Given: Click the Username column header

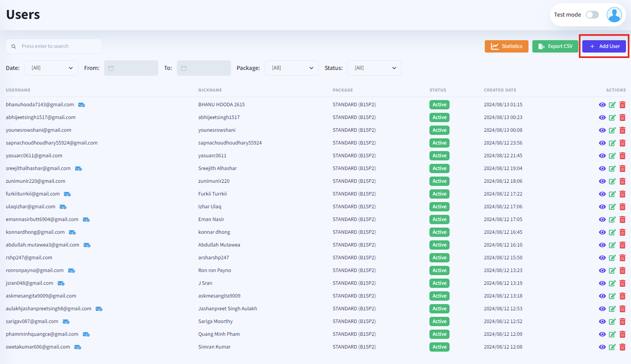Looking at the screenshot, I should 18,90.
